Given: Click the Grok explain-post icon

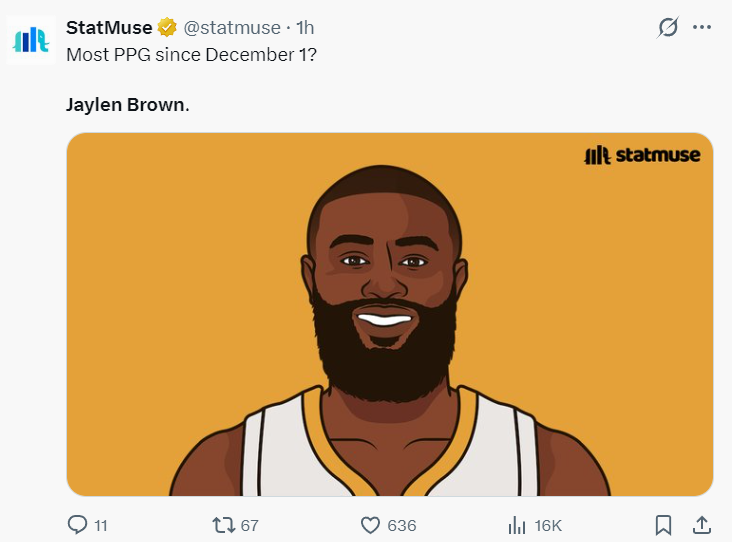Looking at the screenshot, I should pos(667,28).
